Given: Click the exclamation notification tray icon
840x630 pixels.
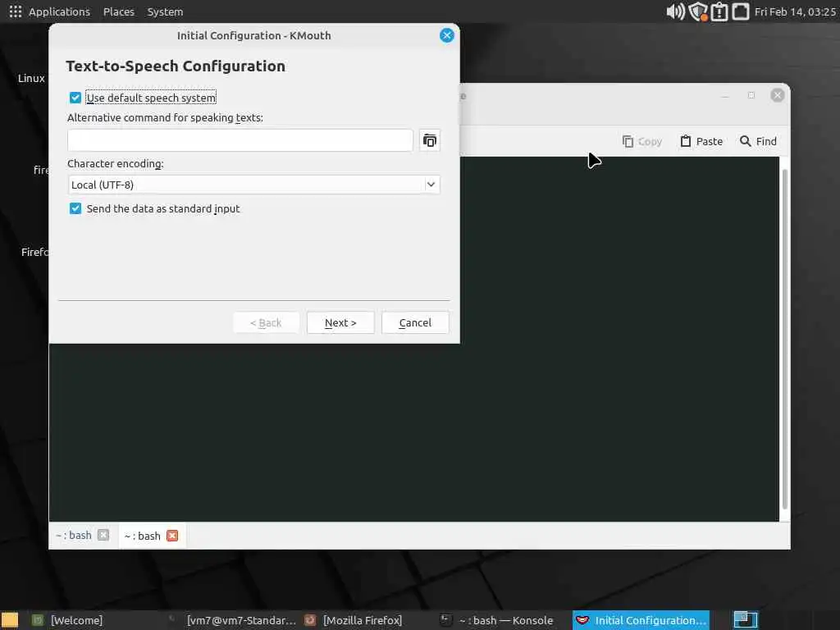Looking at the screenshot, I should point(719,11).
